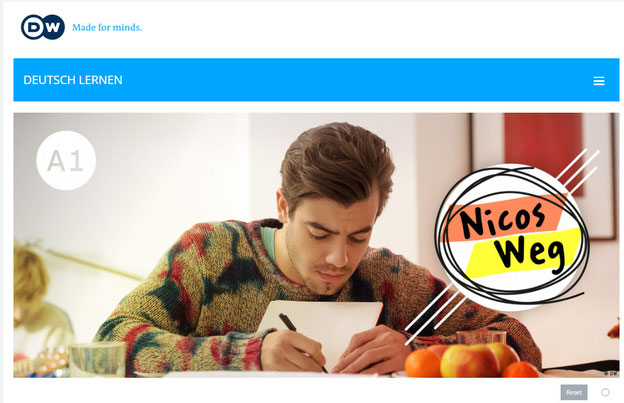
Task: Click the A1 level badge
Action: [x=66, y=161]
